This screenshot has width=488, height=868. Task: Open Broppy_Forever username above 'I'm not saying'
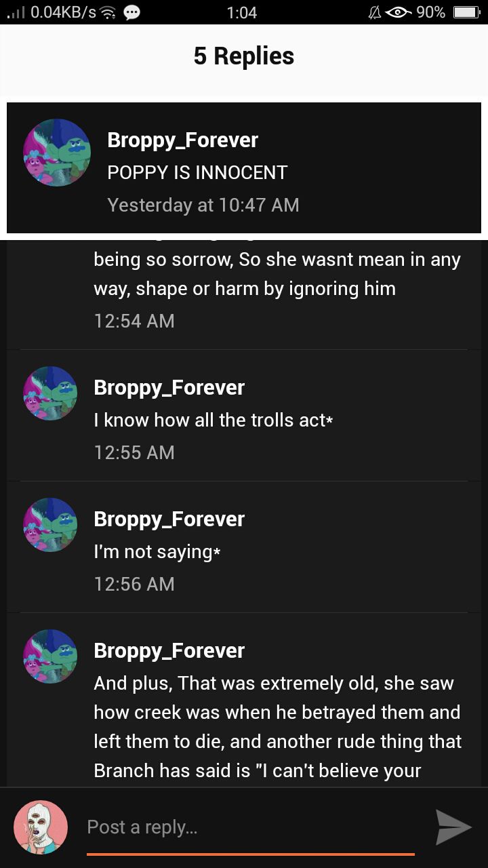(x=169, y=519)
